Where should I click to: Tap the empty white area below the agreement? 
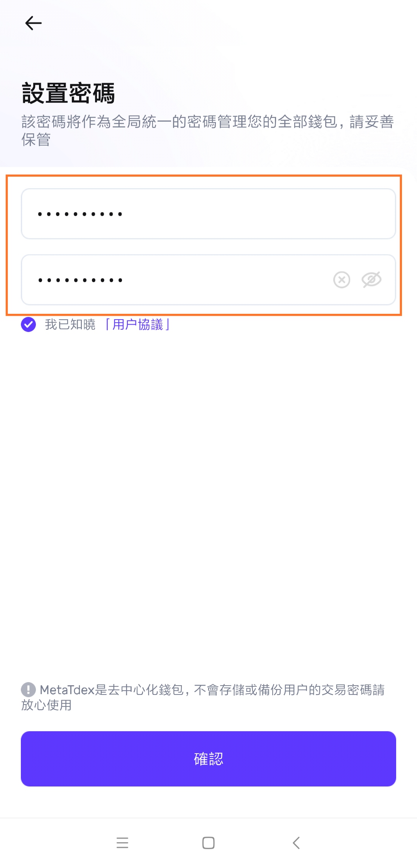(x=208, y=502)
